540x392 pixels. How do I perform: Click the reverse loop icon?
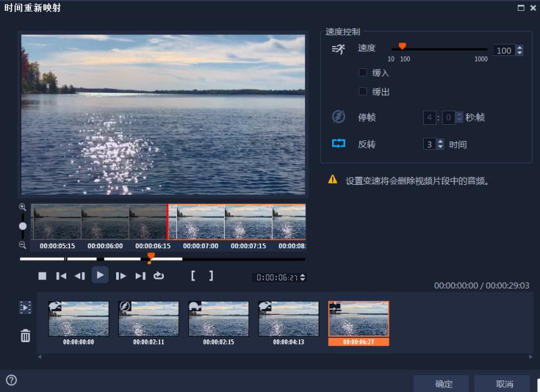pyautogui.click(x=339, y=143)
